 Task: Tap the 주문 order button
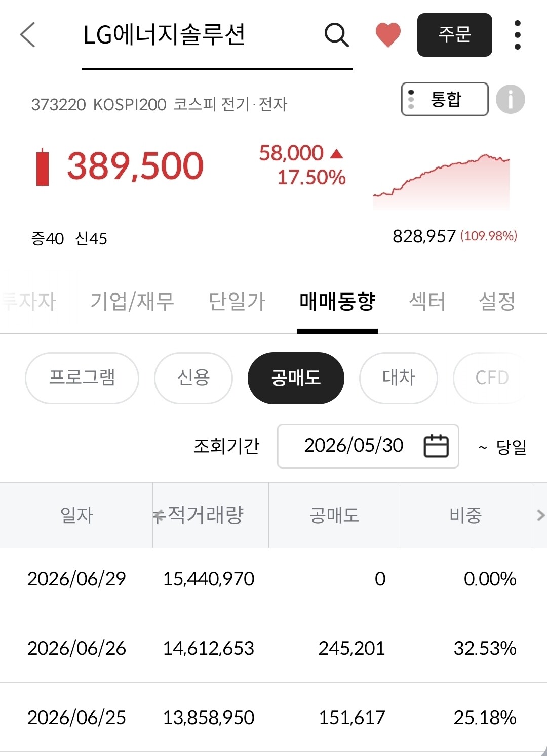(x=454, y=35)
